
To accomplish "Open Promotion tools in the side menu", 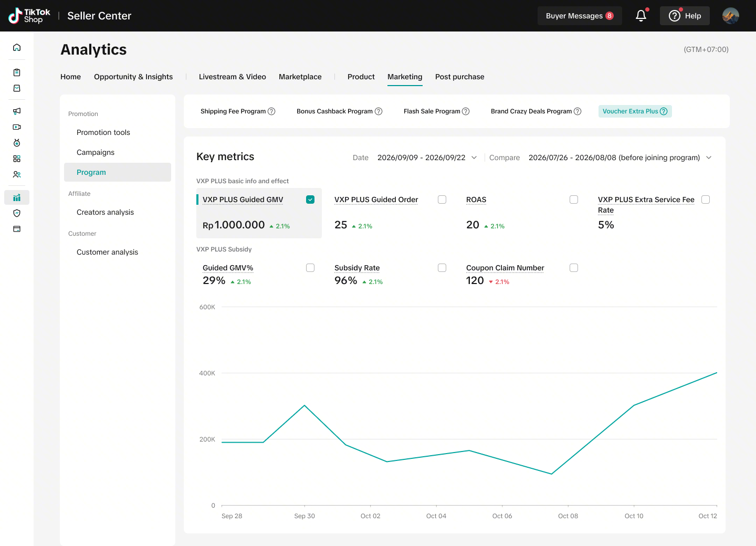I will pos(103,132).
